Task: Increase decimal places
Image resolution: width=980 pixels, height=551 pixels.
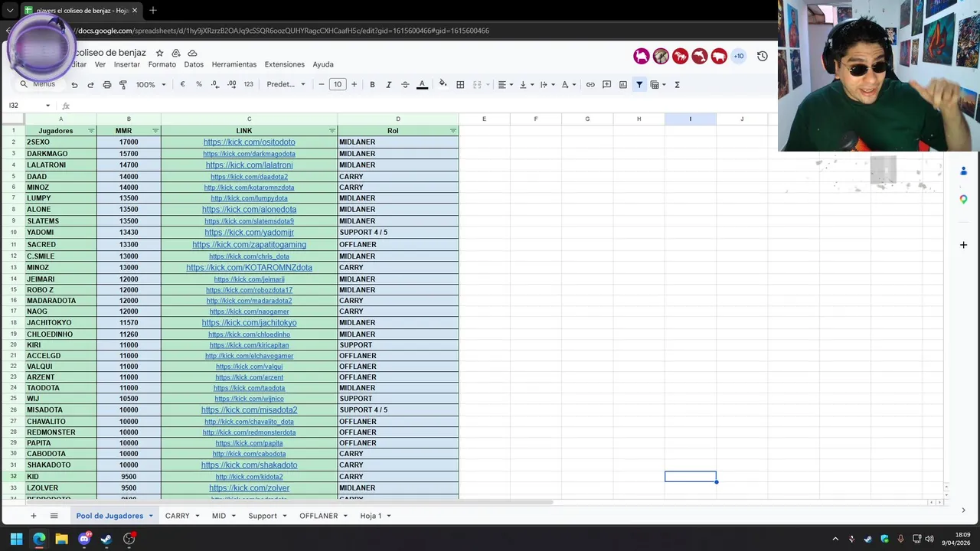Action: pyautogui.click(x=232, y=85)
